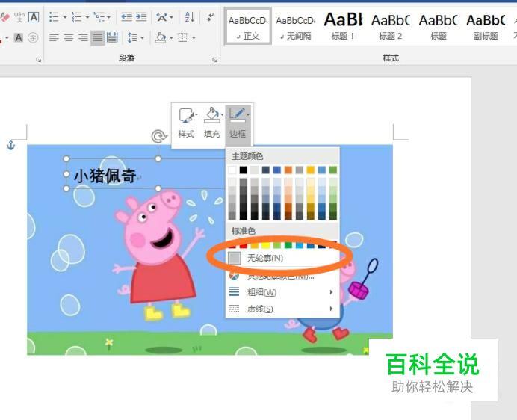Toggle Show/Hide paragraph marks
The height and width of the screenshot is (420, 517).
point(210,17)
